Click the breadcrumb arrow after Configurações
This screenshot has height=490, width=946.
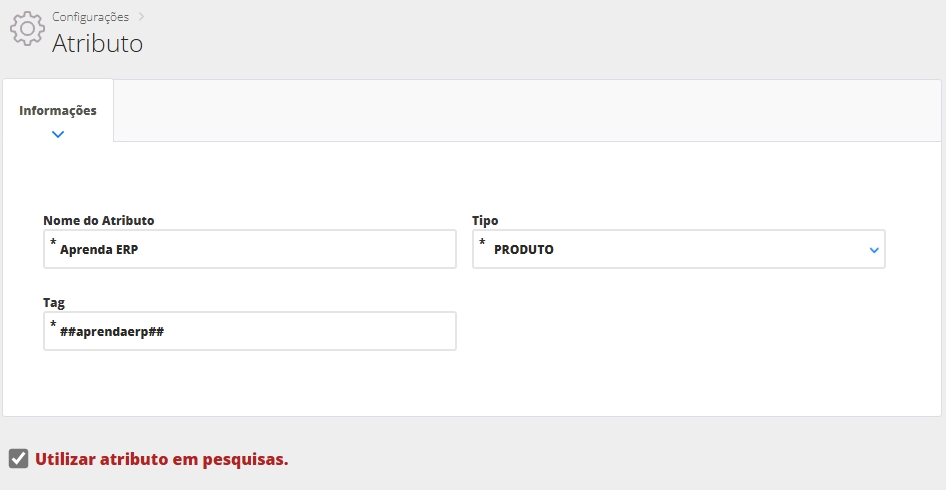pos(142,17)
